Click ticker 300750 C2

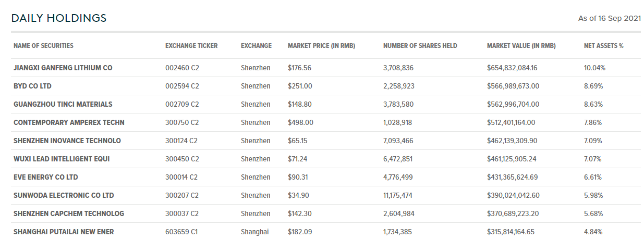pos(182,122)
